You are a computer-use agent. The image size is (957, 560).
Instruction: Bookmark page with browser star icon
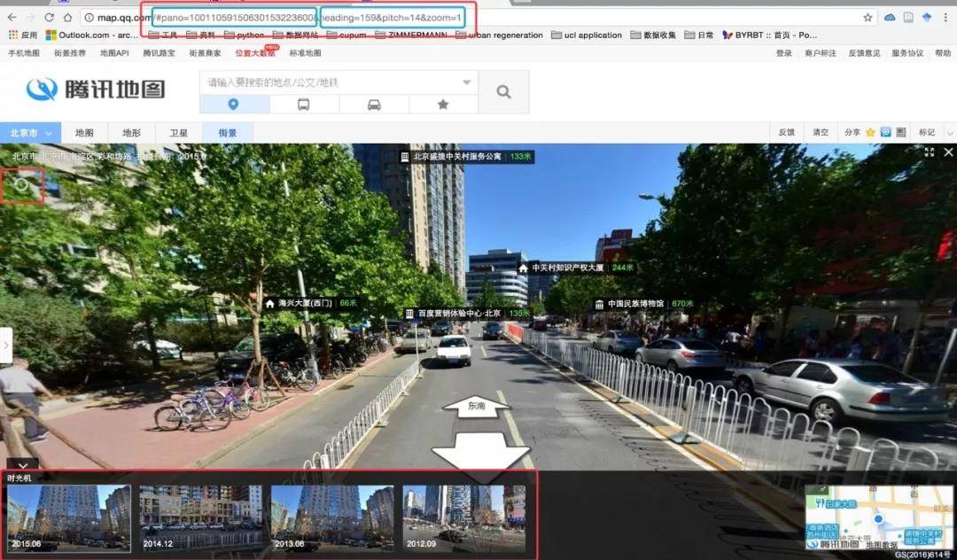click(x=868, y=17)
